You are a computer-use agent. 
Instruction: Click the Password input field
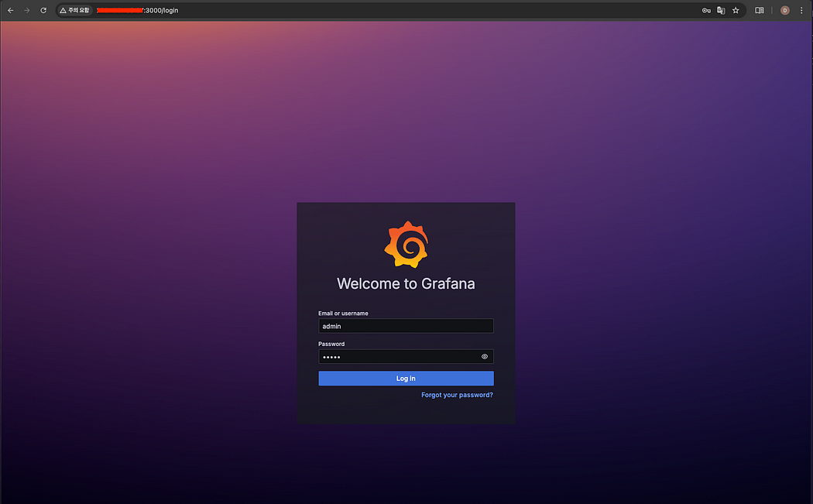(x=406, y=357)
